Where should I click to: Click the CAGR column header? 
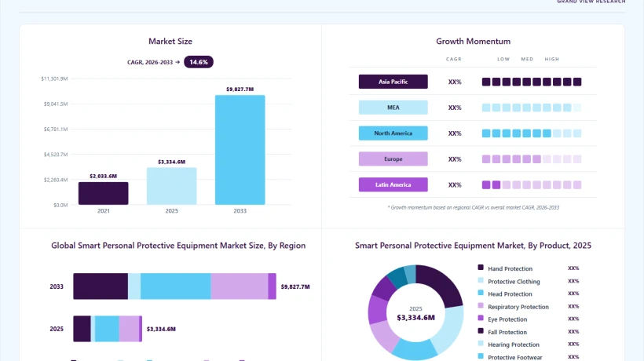[454, 59]
